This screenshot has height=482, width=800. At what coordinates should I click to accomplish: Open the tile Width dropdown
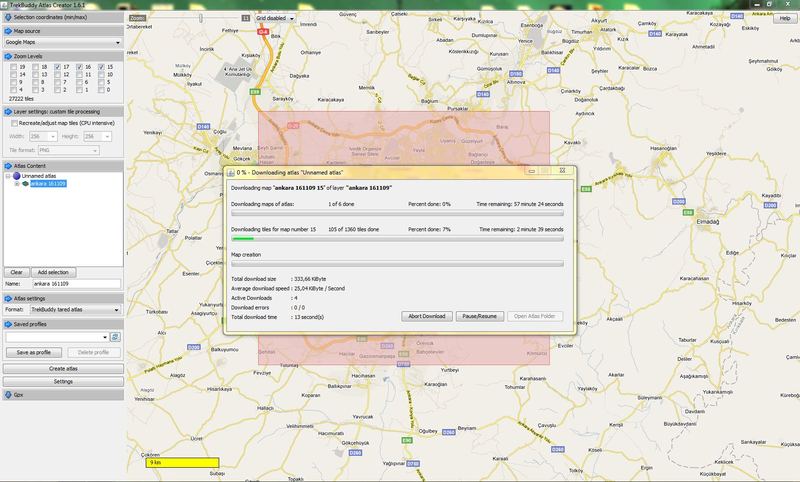(x=53, y=137)
